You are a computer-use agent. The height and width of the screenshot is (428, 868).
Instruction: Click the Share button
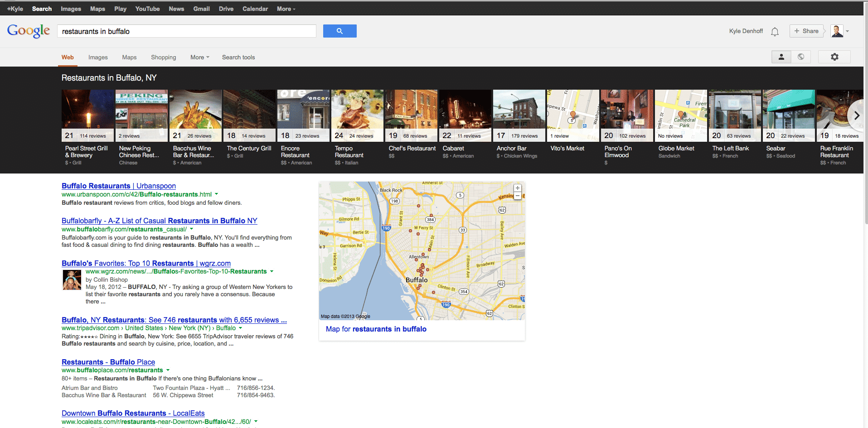point(806,31)
